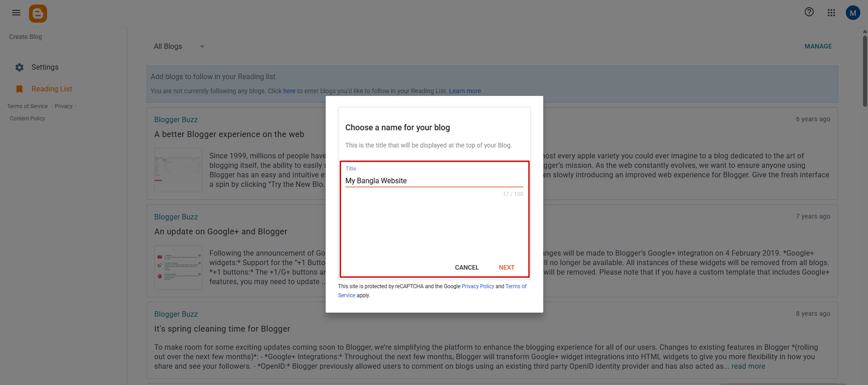Expand the All Blogs dropdown
This screenshot has width=868, height=385.
pos(179,46)
